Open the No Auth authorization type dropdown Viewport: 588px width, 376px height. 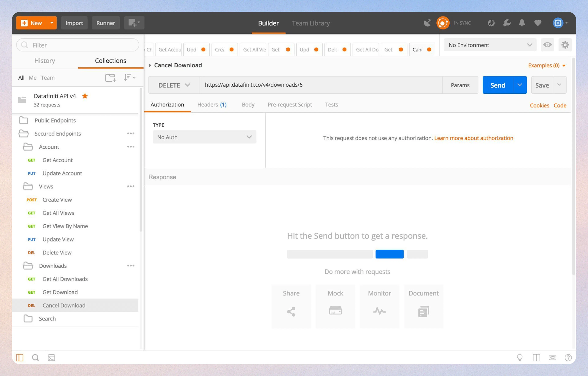point(204,137)
